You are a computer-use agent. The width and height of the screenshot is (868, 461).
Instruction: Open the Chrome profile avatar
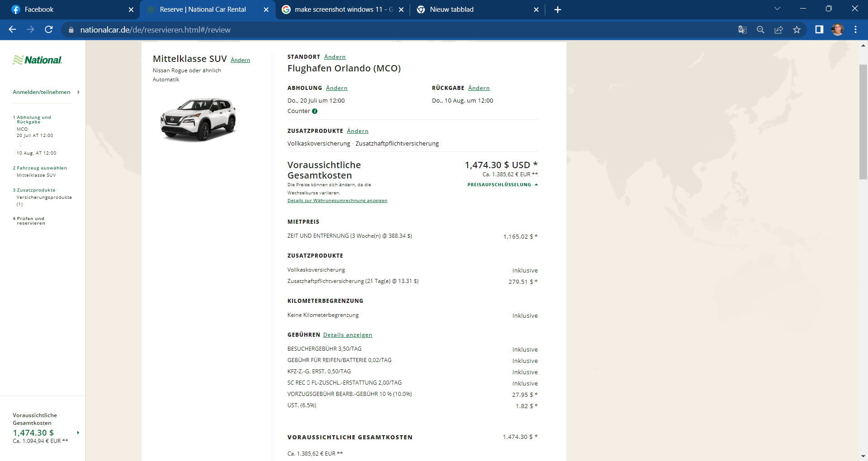pyautogui.click(x=837, y=30)
